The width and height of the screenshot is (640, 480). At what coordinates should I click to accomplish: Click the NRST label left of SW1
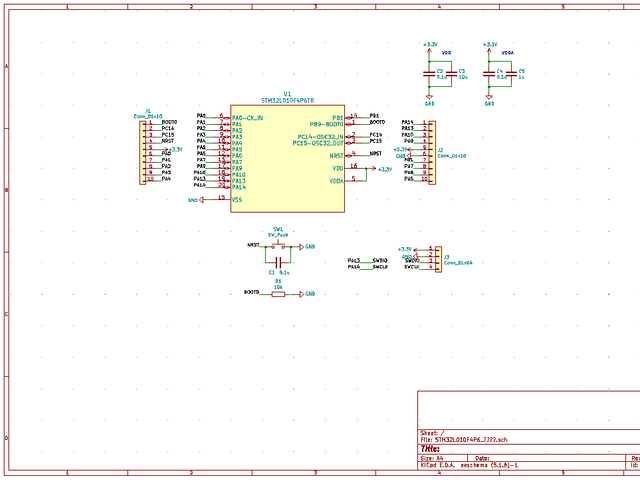(x=253, y=245)
